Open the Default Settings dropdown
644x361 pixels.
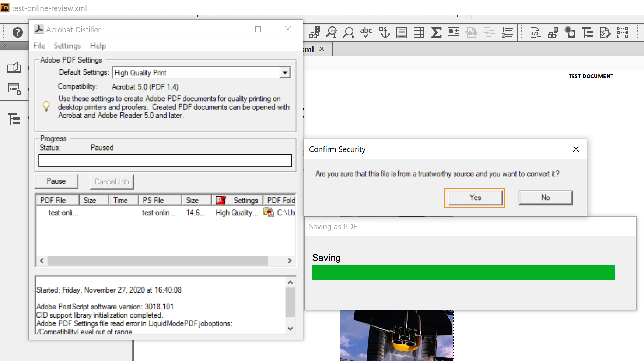coord(285,72)
